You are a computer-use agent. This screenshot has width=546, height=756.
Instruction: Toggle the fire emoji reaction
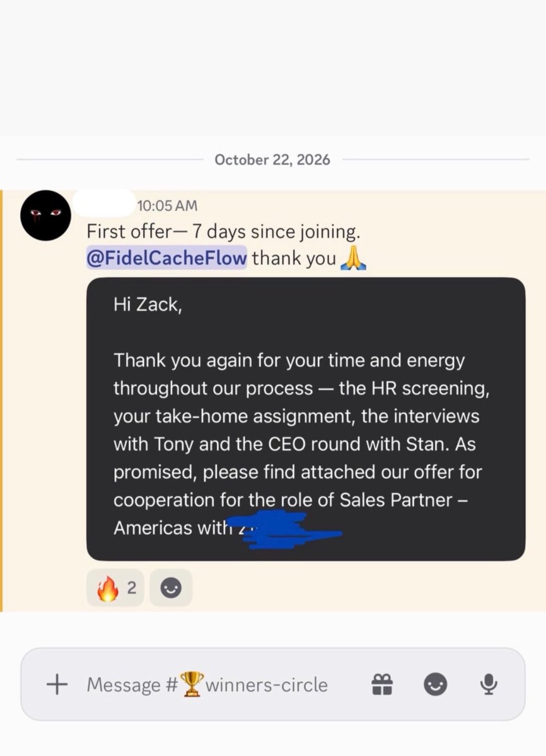pyautogui.click(x=115, y=588)
